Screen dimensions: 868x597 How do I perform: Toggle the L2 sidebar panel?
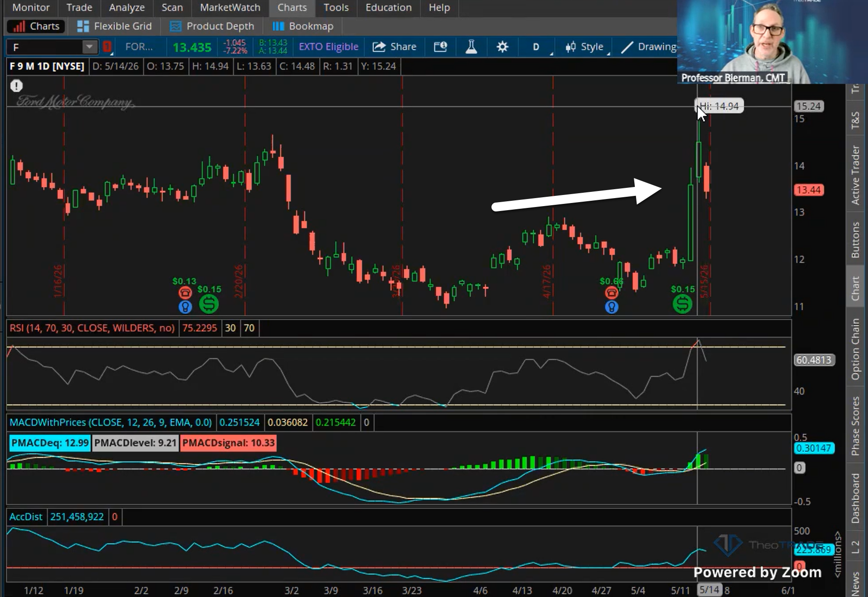(856, 547)
